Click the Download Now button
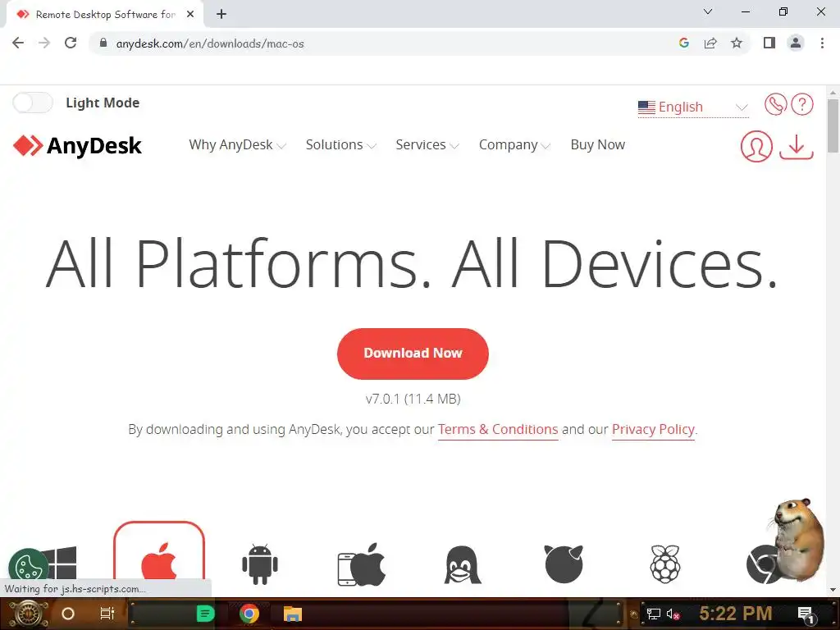The image size is (840, 630). (x=413, y=354)
